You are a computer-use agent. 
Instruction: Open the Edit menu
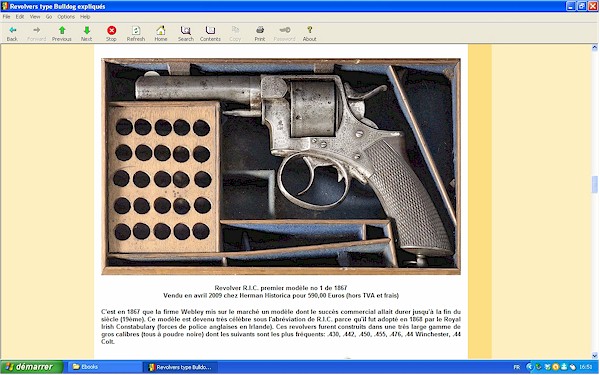pos(20,17)
